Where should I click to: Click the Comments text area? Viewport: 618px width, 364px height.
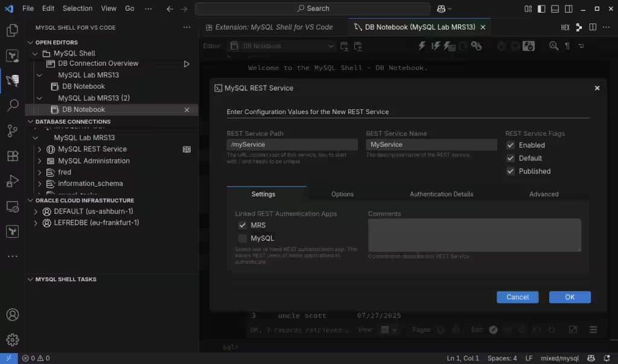click(474, 235)
